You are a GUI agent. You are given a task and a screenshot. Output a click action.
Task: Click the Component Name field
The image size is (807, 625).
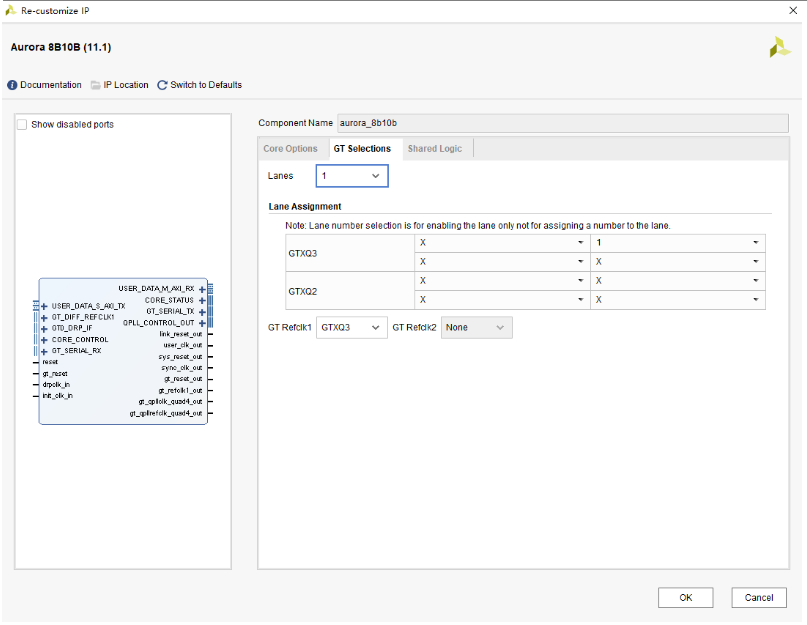[x=563, y=123]
